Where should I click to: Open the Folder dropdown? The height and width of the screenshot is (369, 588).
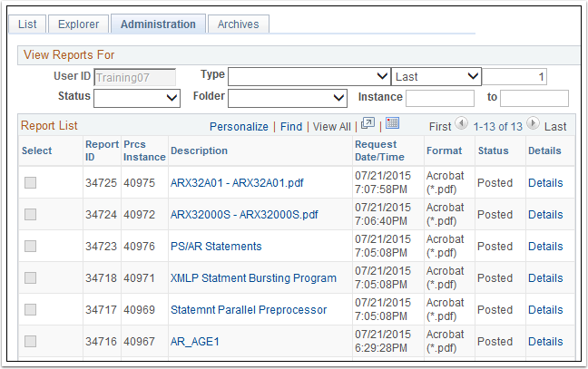coord(288,98)
